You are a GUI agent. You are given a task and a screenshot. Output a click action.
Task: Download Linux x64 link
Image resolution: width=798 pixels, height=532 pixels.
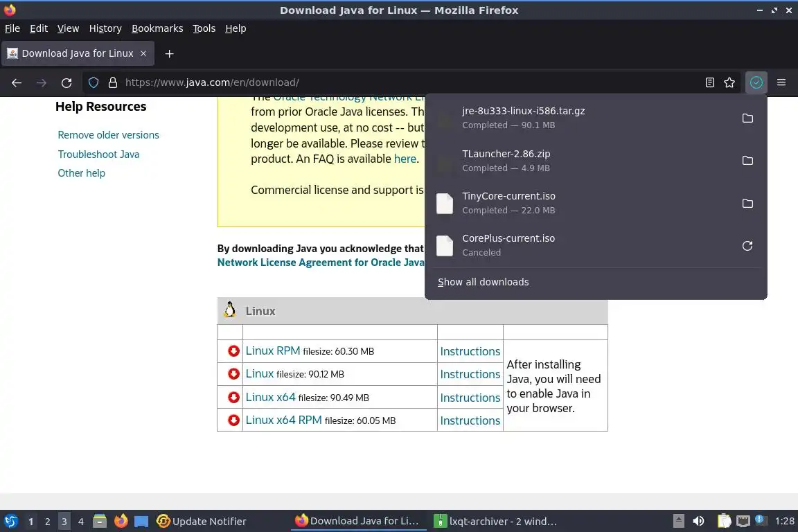[x=270, y=397]
